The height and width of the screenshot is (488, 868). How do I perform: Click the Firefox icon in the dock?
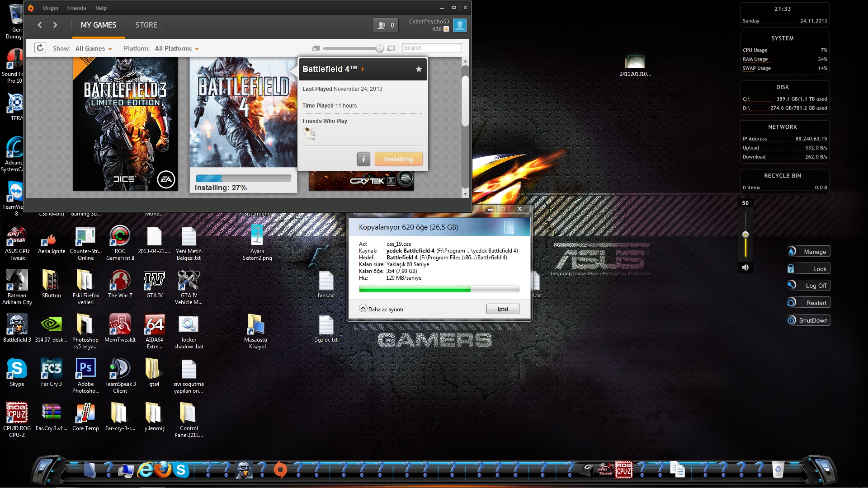click(163, 470)
